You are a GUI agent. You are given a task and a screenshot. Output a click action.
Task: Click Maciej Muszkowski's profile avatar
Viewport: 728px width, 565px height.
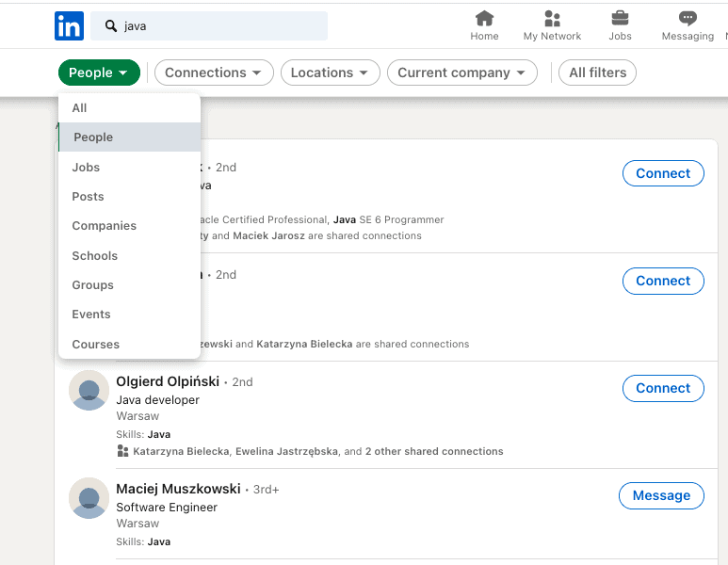tap(89, 497)
